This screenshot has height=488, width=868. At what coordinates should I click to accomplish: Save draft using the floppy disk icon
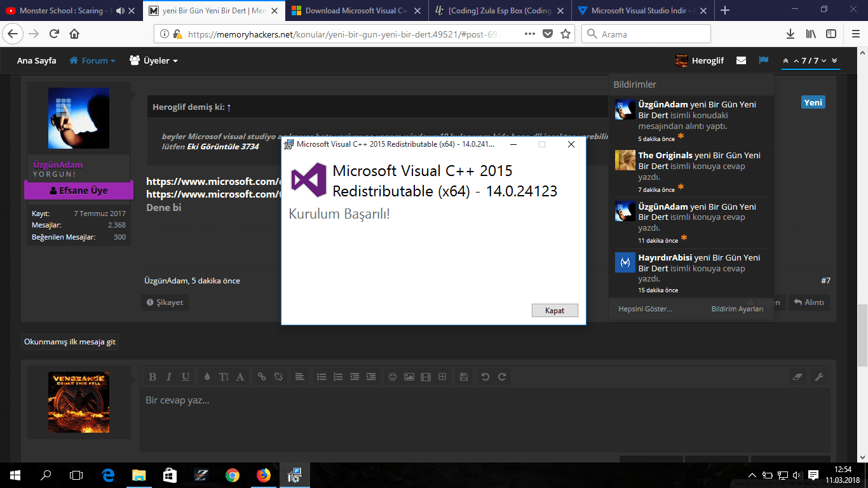[x=464, y=377]
